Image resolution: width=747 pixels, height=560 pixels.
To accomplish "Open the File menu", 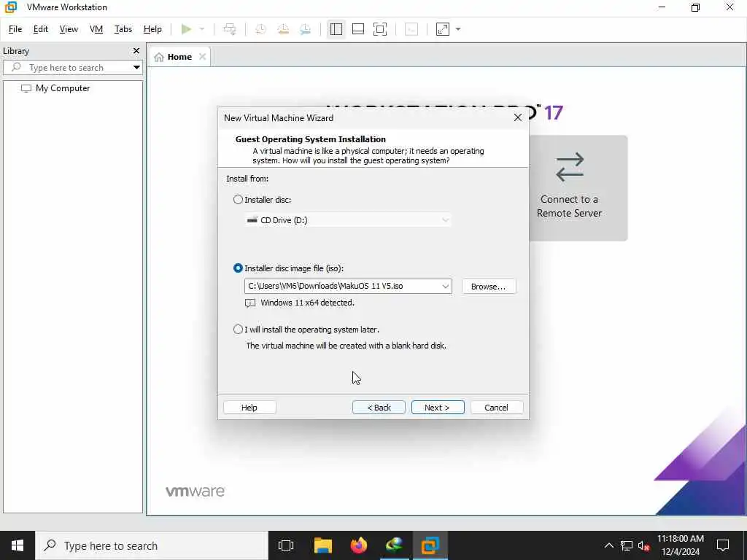I will tap(15, 29).
